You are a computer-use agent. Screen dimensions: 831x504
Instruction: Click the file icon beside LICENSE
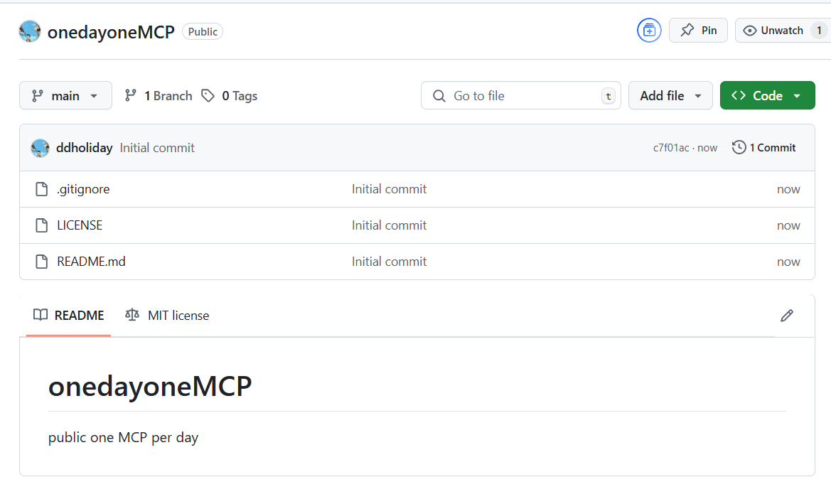[x=41, y=225]
